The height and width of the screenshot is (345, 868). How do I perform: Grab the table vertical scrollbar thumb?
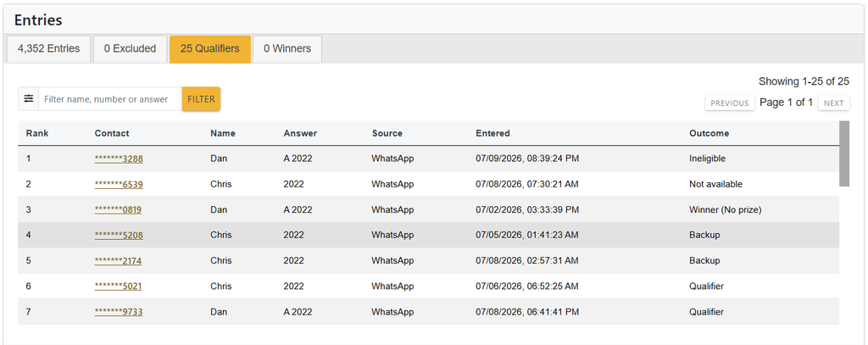tap(844, 153)
